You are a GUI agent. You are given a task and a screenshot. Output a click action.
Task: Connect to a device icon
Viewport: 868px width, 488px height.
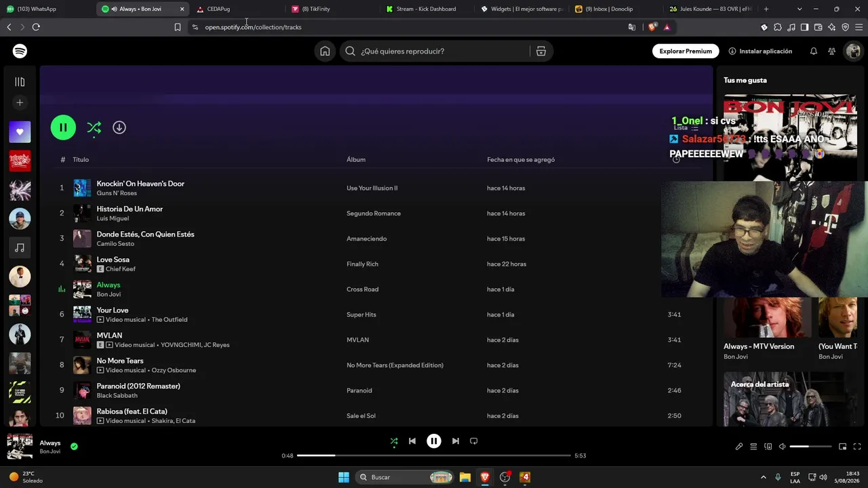[768, 447]
